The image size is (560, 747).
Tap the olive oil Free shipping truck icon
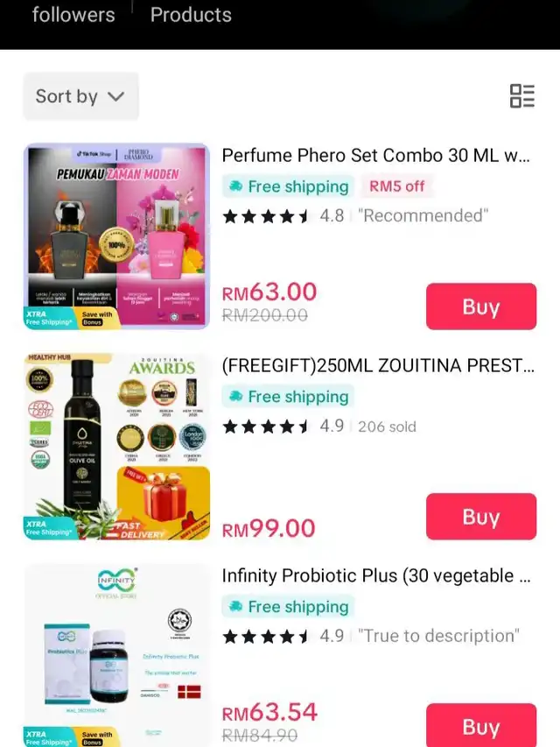pyautogui.click(x=235, y=397)
